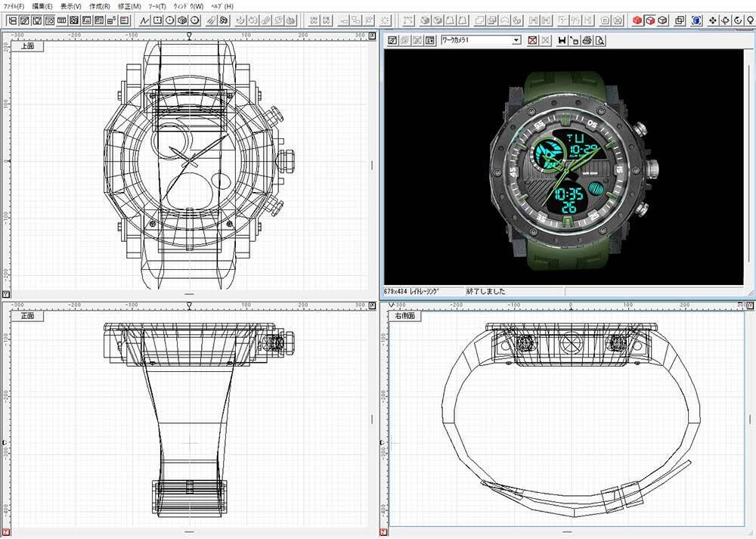Toggle the blue cylinder view button
The image size is (756, 539).
click(x=696, y=20)
